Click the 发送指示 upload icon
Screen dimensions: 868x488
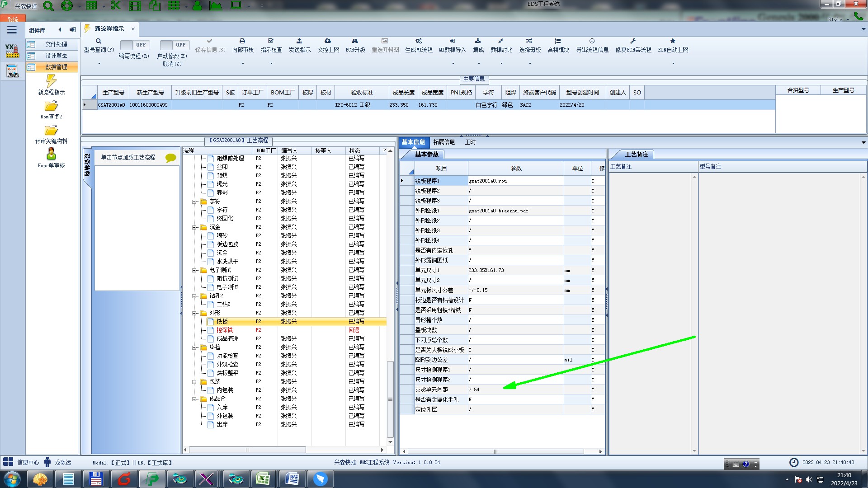(x=299, y=41)
